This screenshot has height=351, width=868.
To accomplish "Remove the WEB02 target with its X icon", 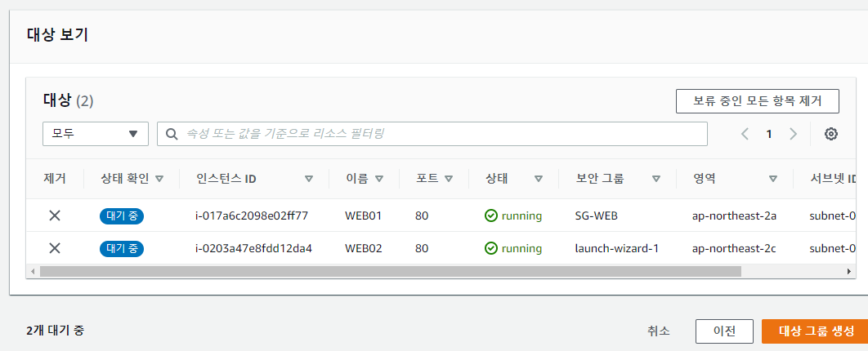I will tap(54, 248).
